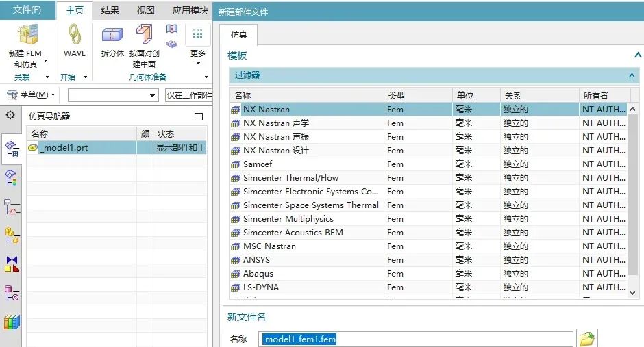
Task: Click the Abaqus template row icon
Action: pyautogui.click(x=236, y=274)
